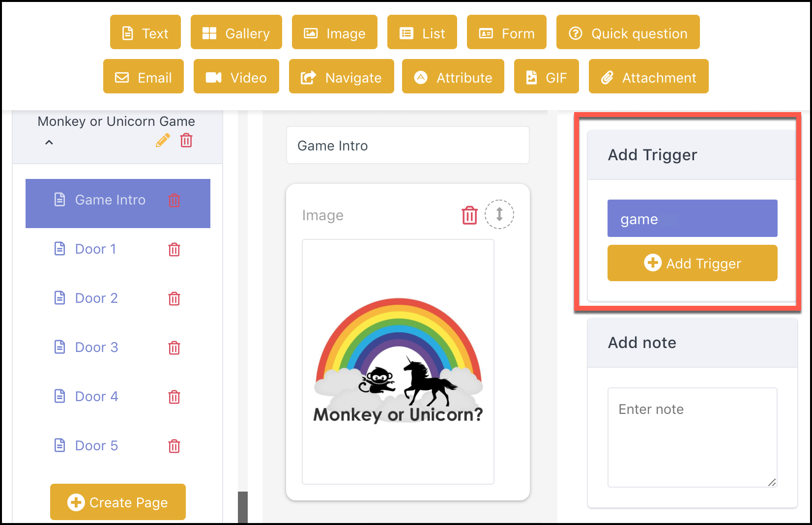Add a Navigate action
The height and width of the screenshot is (525, 812).
341,76
